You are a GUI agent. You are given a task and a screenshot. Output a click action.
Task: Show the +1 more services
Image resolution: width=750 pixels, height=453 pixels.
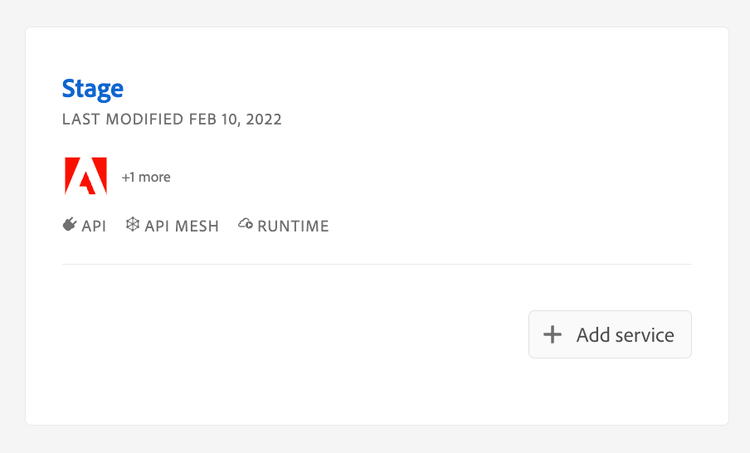(146, 177)
